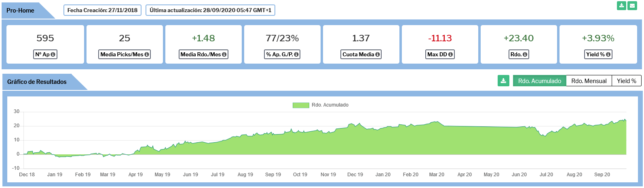Screen dimensions: 644x188
Task: Click the envelope email icon
Action: tap(632, 6)
